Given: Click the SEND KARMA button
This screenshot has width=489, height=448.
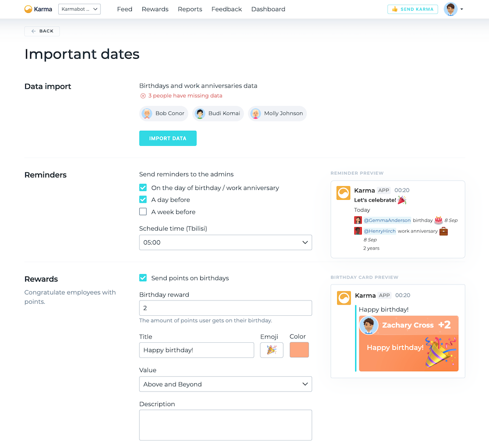Looking at the screenshot, I should [413, 9].
